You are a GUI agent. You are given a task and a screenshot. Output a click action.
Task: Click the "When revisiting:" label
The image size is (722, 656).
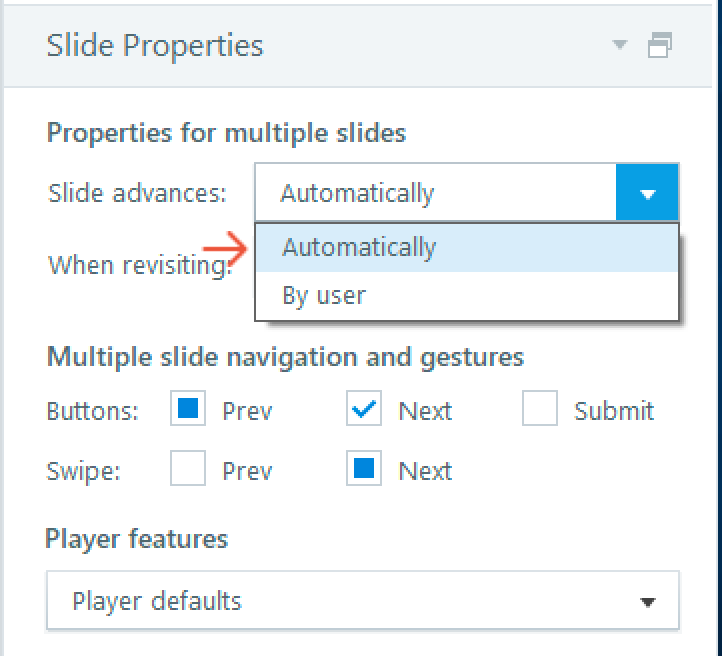pyautogui.click(x=140, y=265)
